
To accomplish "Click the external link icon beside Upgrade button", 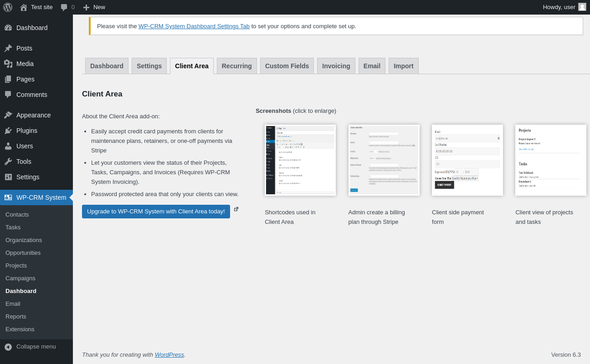I will [x=236, y=209].
